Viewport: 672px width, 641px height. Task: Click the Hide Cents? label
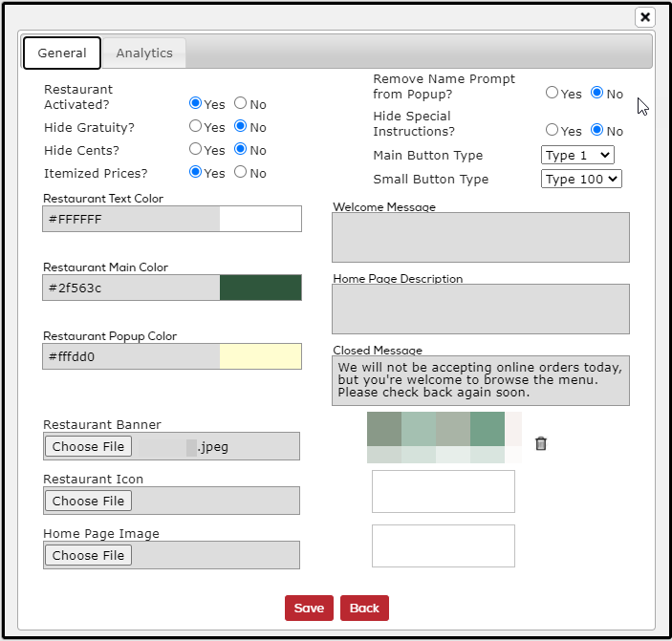click(x=81, y=150)
